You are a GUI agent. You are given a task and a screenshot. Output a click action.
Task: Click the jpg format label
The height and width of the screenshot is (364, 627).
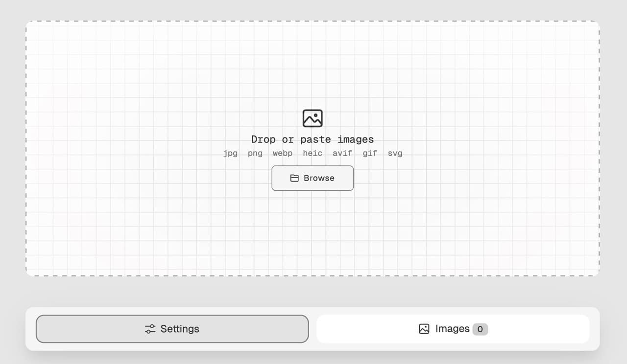(230, 153)
